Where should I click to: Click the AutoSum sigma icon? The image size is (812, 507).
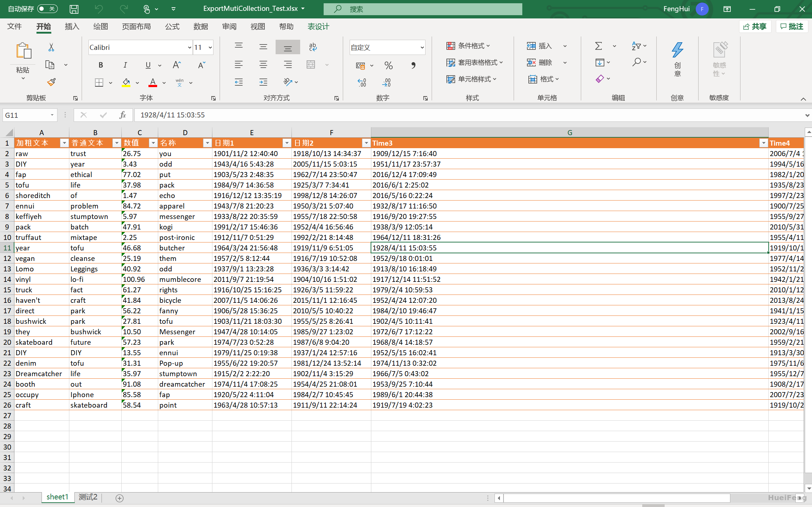599,46
